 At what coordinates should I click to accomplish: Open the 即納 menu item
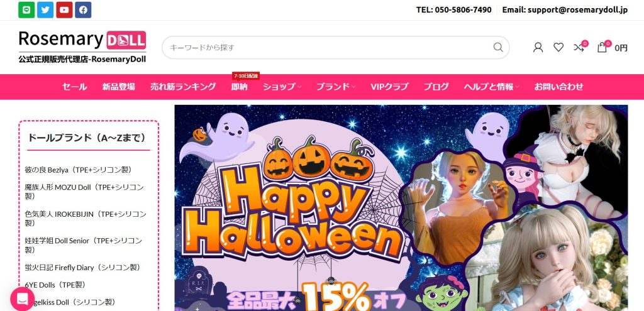click(239, 87)
